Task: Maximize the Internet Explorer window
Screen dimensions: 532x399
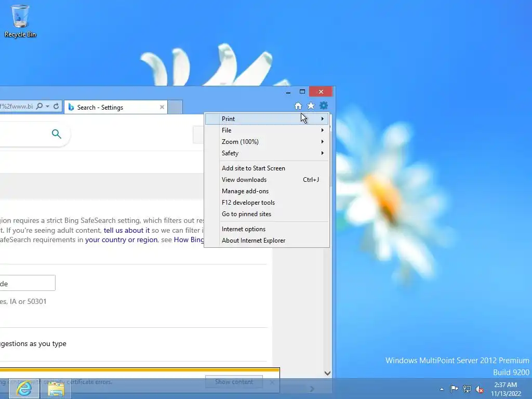Action: click(302, 91)
